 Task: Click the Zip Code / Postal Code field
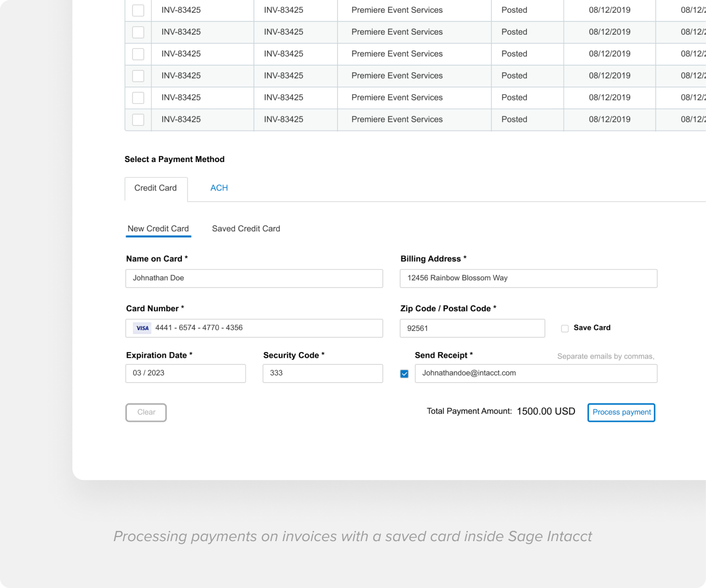[472, 328]
